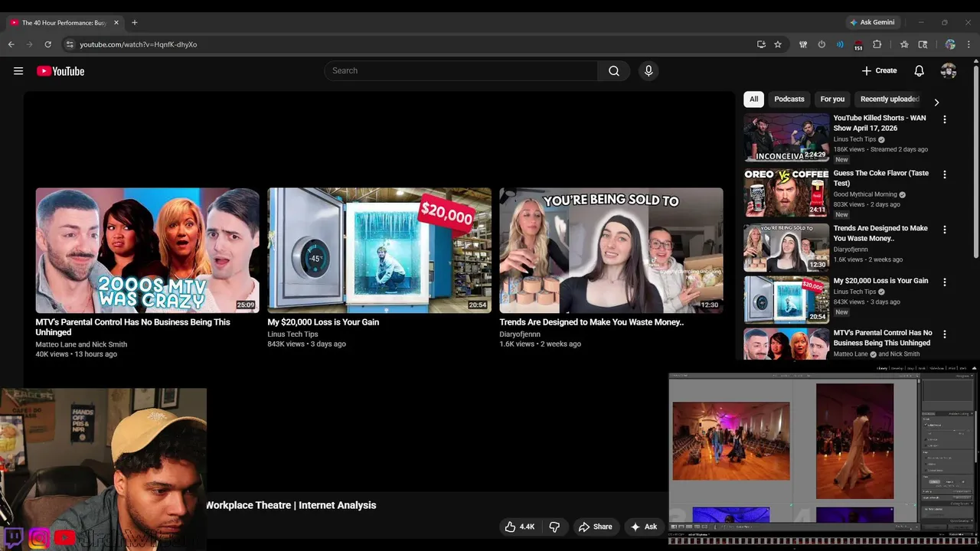
Task: Focus the YouTube Search input field
Action: click(x=461, y=71)
